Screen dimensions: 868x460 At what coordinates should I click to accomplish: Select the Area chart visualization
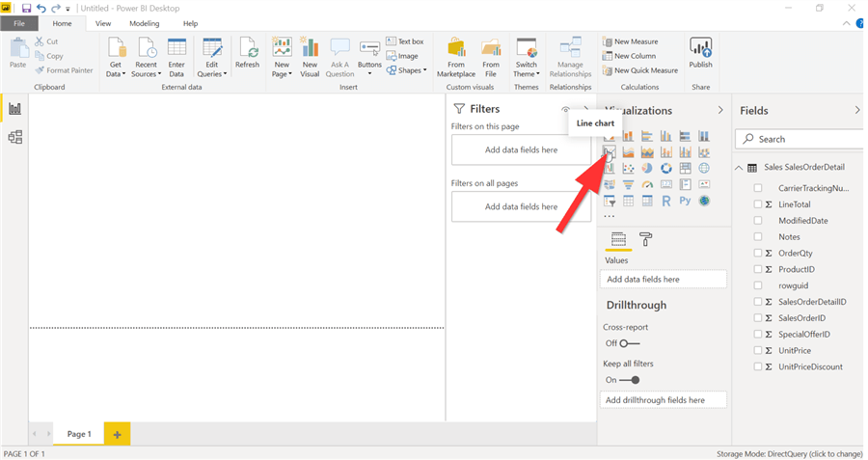coord(628,152)
